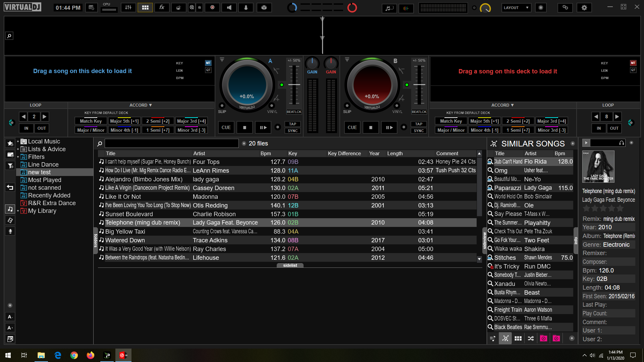This screenshot has width=644, height=362.
Task: Click the grid icon in sideview toolbar
Action: (x=518, y=339)
